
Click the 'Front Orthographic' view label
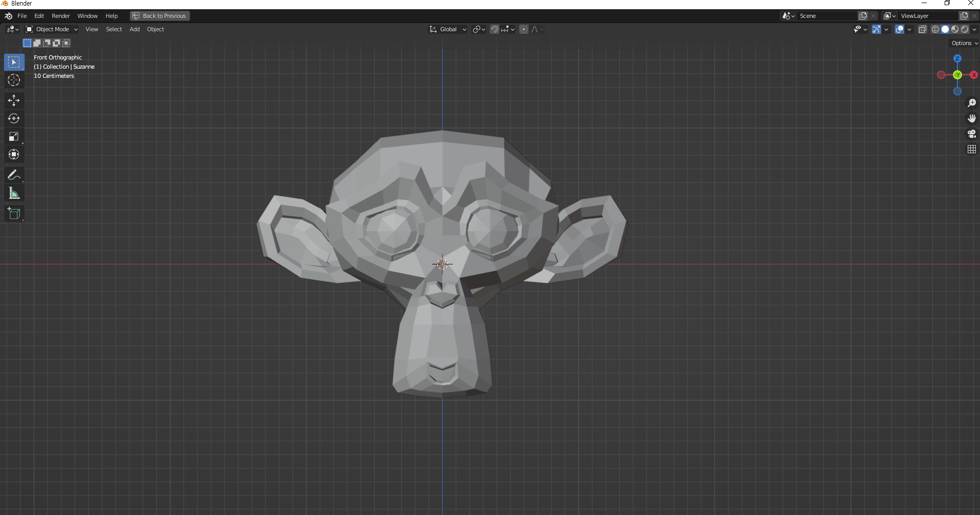[x=58, y=57]
